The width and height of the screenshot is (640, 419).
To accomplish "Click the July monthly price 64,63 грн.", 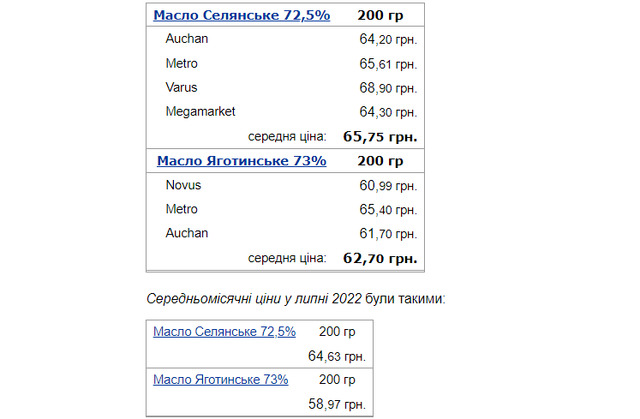I will [337, 355].
